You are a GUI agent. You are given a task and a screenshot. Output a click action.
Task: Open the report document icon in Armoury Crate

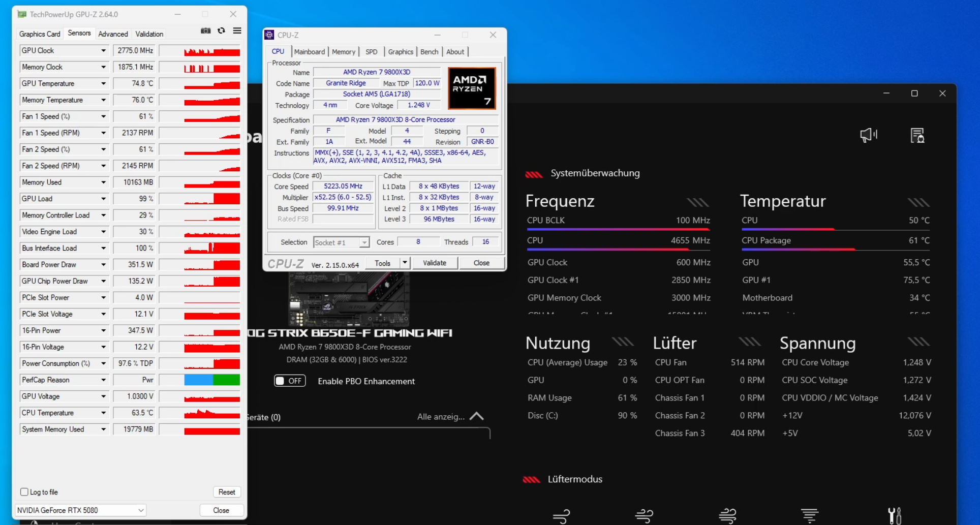tap(917, 135)
